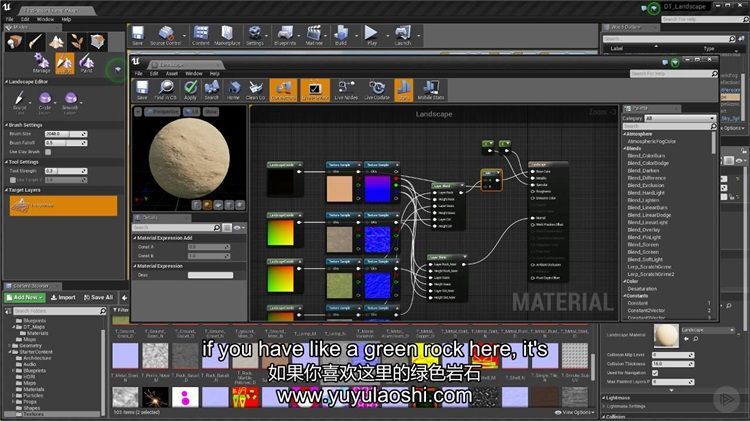Select Blend_Overlay in the palette
Screen dimensions: 750x421
[x=644, y=230]
